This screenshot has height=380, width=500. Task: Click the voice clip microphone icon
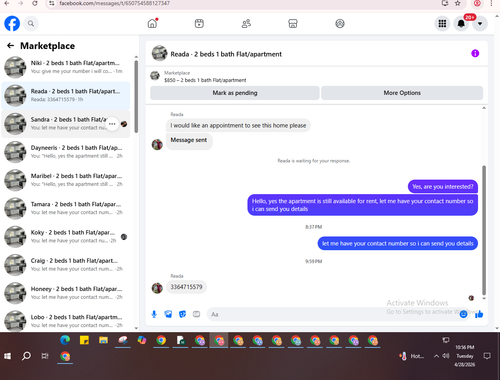(x=154, y=314)
